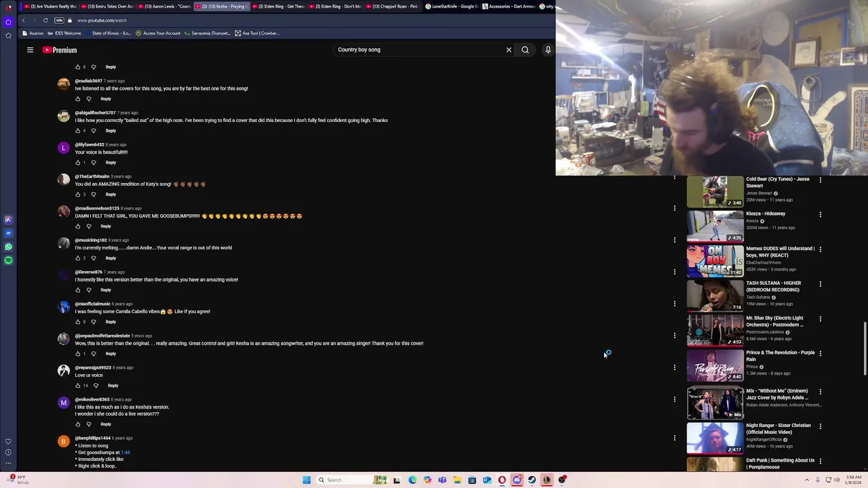Open options menu for Tash Sultana Higher video

821,284
